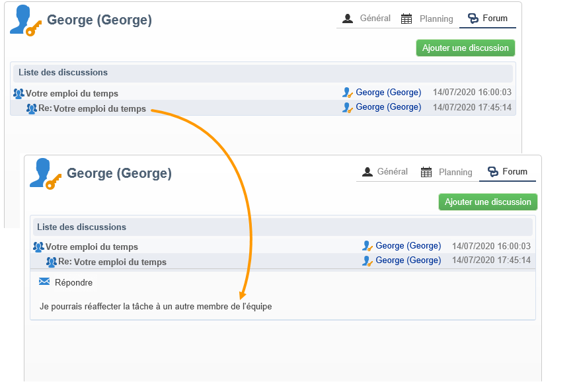Click George's large avatar icon in the upper panel
The image size is (577, 392).
click(x=25, y=20)
